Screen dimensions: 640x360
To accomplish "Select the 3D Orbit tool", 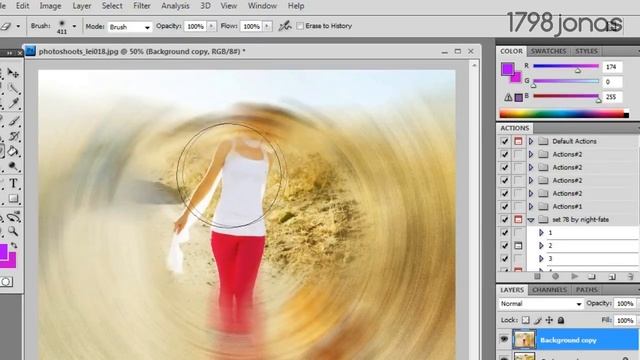I will (13, 217).
